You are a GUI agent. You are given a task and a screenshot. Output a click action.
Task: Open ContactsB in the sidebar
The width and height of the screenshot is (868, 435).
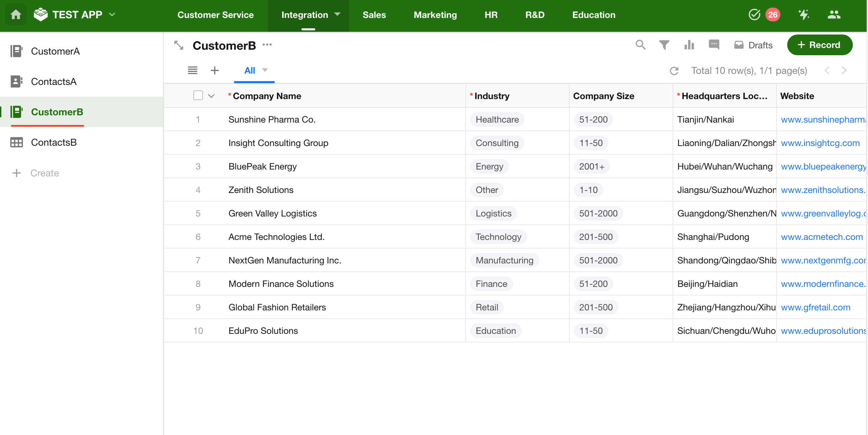point(54,142)
